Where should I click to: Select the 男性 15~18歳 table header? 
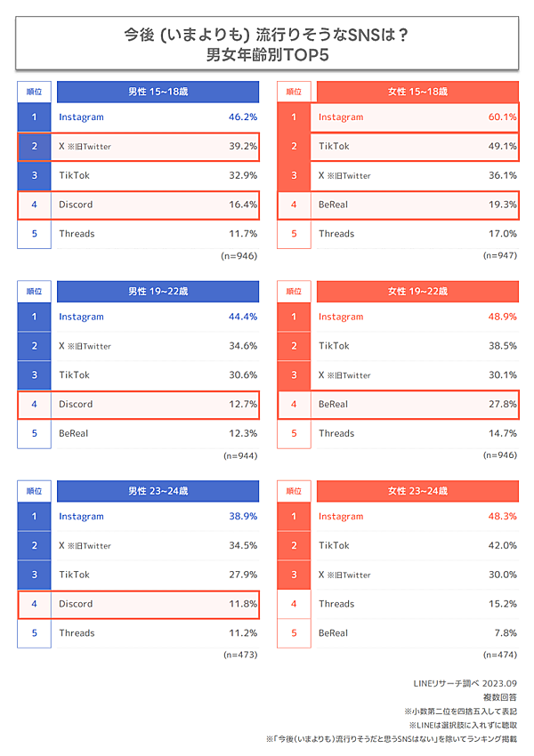tap(158, 92)
